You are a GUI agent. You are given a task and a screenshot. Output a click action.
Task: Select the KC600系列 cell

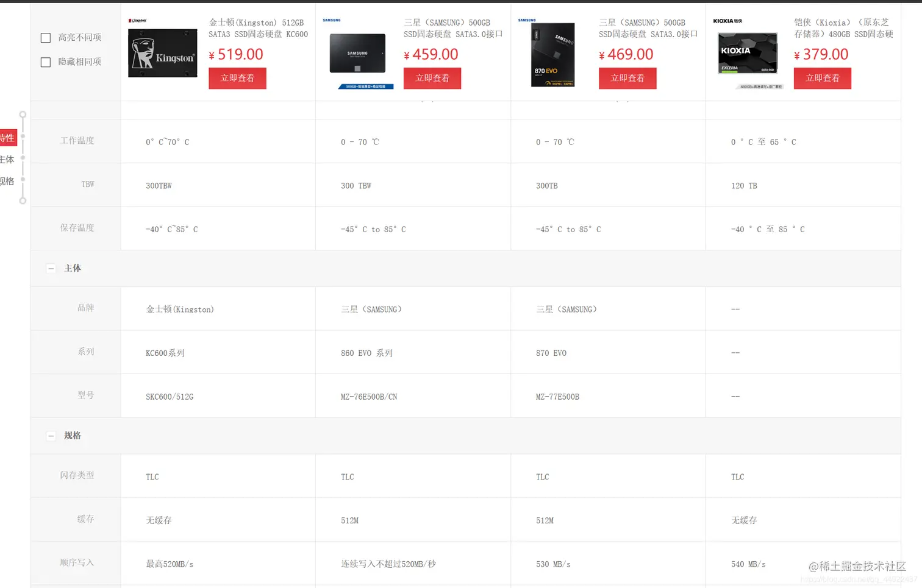tap(218, 352)
